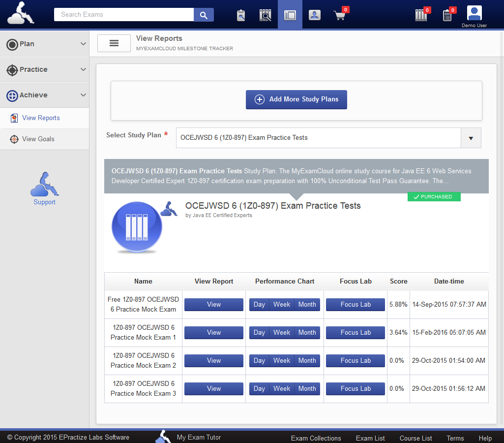Open the clipboard search icon in top bar
The height and width of the screenshot is (443, 504).
(241, 15)
